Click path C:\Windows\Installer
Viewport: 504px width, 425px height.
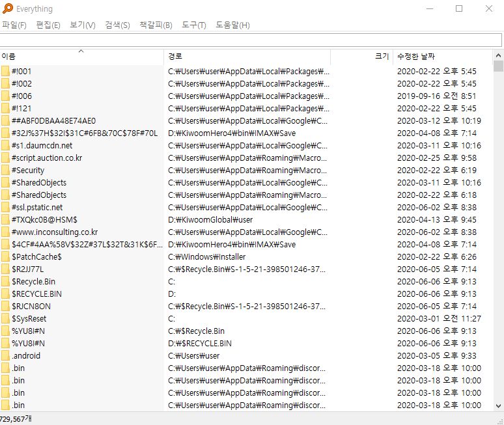(206, 257)
